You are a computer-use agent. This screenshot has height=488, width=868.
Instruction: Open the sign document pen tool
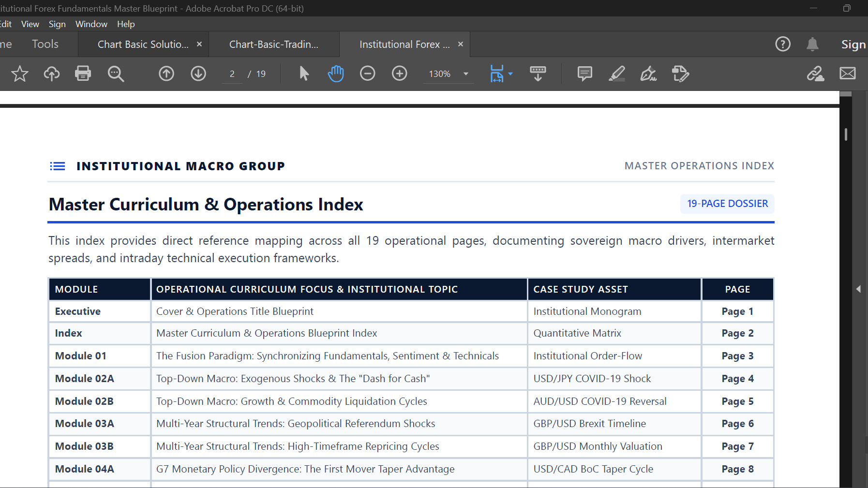[648, 74]
